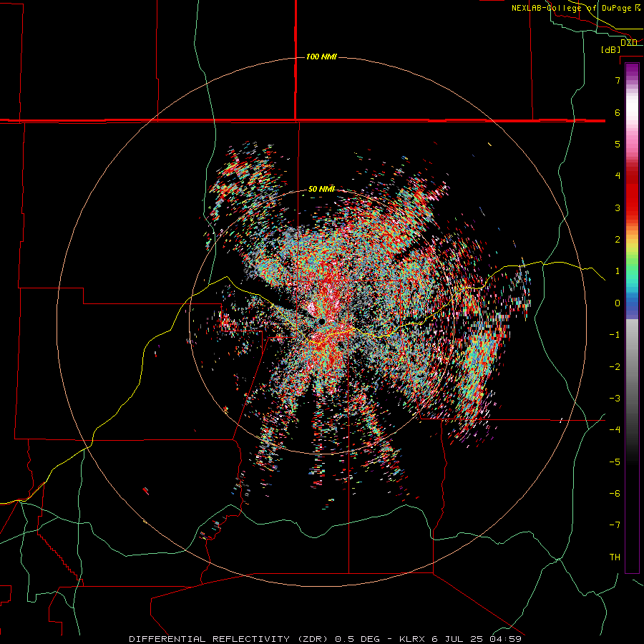This screenshot has width=644, height=644.
Task: Click the '-4' value on the dB scale
Action: tap(615, 429)
